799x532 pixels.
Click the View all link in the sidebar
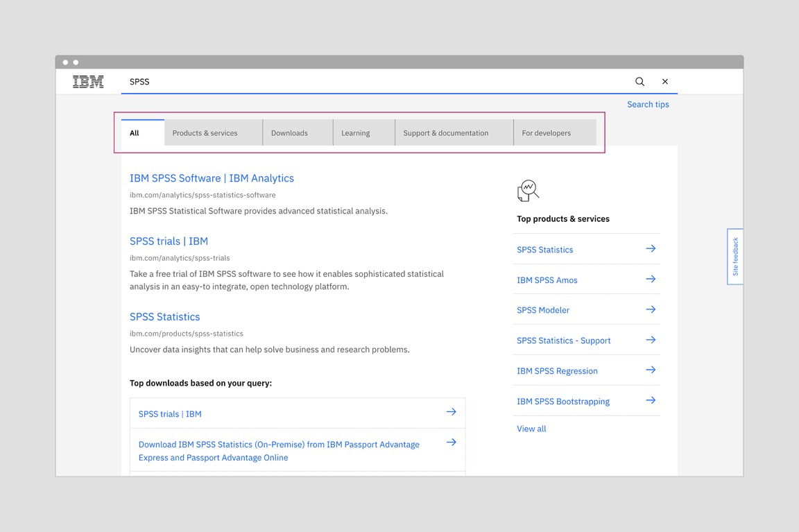[x=531, y=428]
